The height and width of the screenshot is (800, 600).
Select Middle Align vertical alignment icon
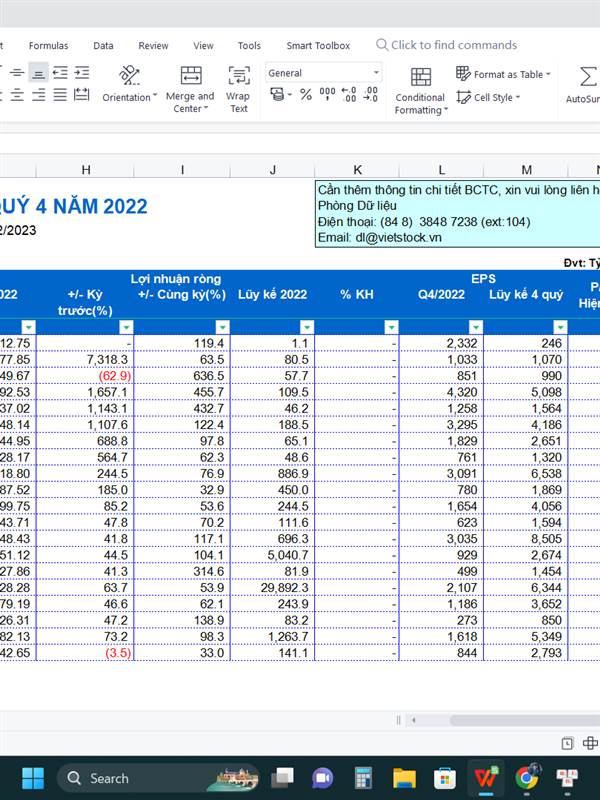(17, 72)
